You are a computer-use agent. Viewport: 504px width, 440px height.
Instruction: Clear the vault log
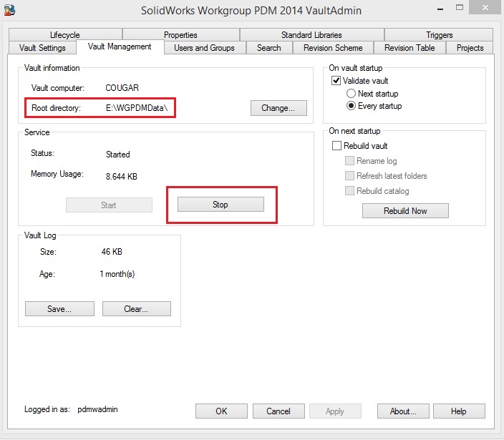click(x=136, y=309)
